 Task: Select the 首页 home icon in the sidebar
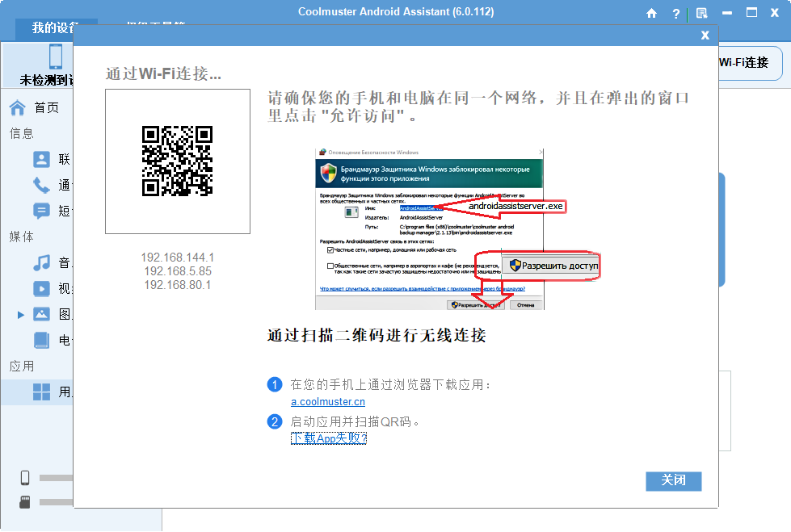tap(19, 107)
